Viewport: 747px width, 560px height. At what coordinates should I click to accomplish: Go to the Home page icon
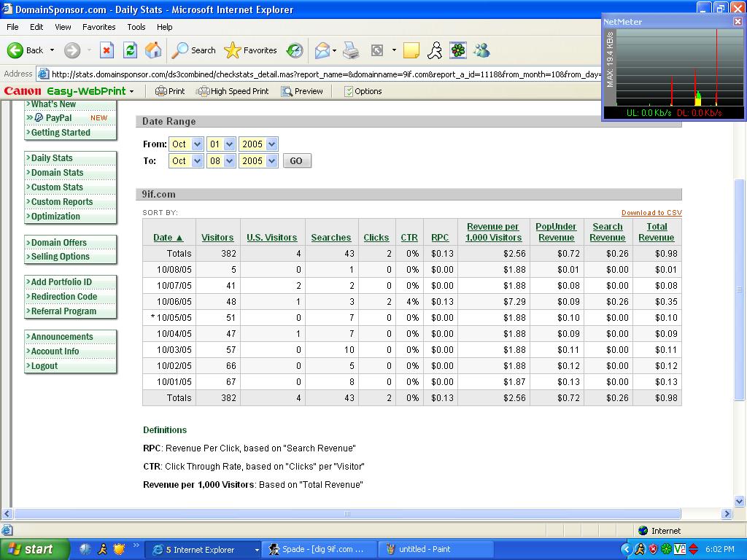pyautogui.click(x=153, y=50)
